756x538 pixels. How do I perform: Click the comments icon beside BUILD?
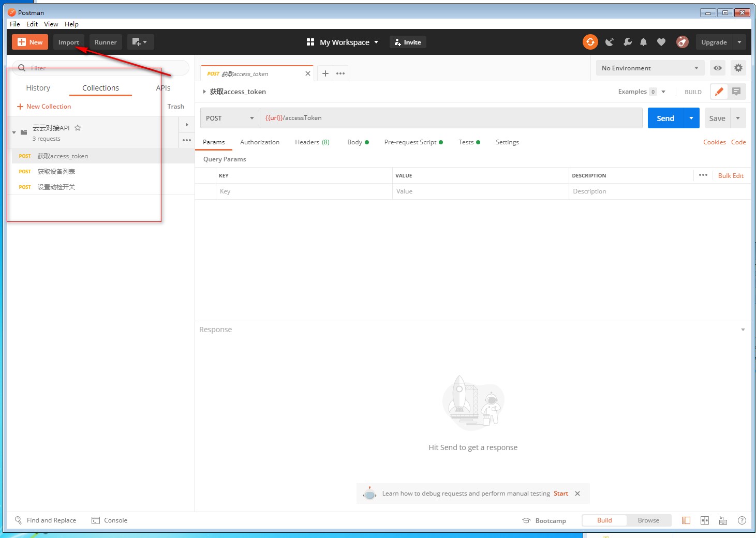(736, 92)
